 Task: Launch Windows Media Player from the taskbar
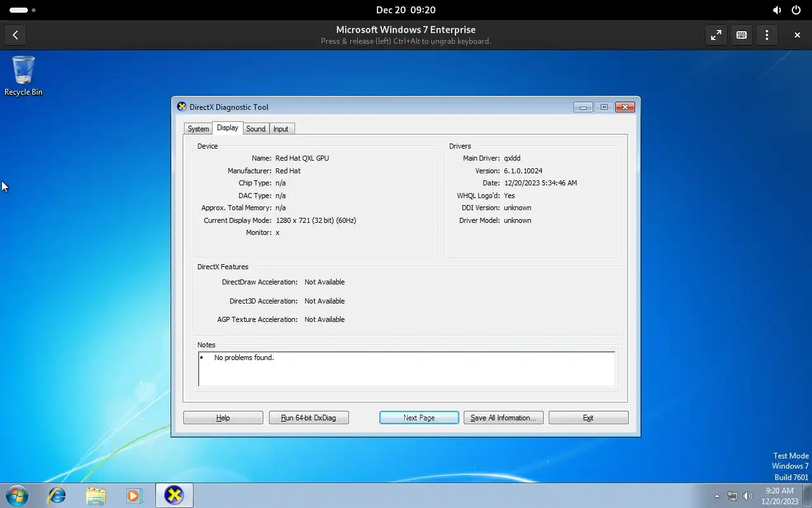(134, 495)
